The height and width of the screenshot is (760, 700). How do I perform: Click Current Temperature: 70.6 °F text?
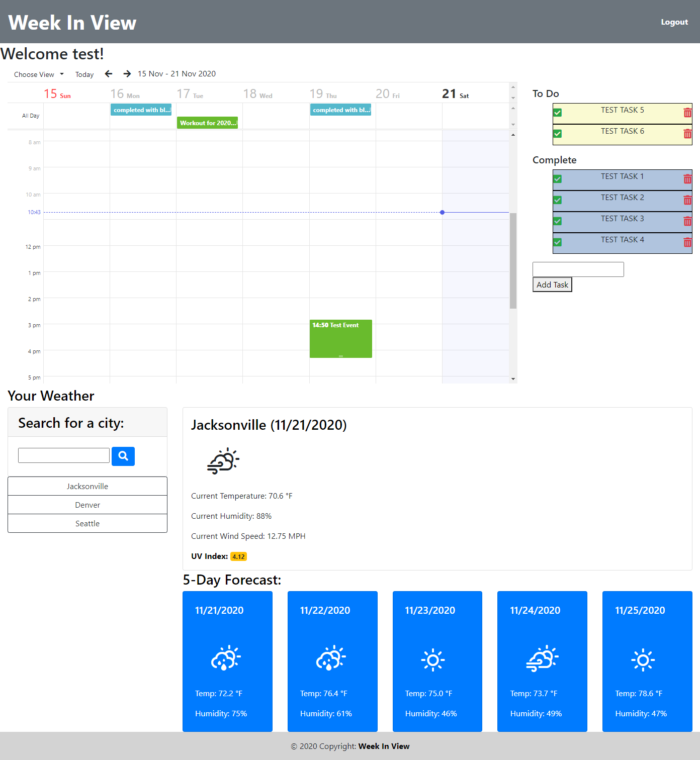[x=242, y=496]
